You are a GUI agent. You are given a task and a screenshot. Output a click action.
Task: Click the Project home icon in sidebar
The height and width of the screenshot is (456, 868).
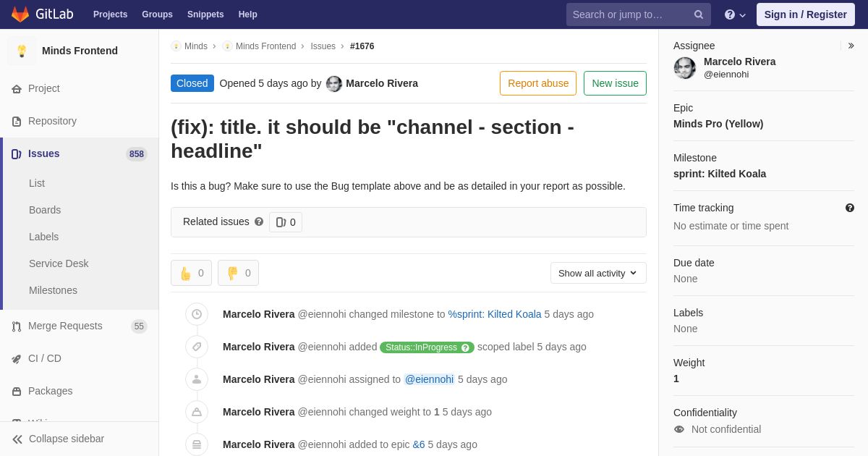coord(17,89)
